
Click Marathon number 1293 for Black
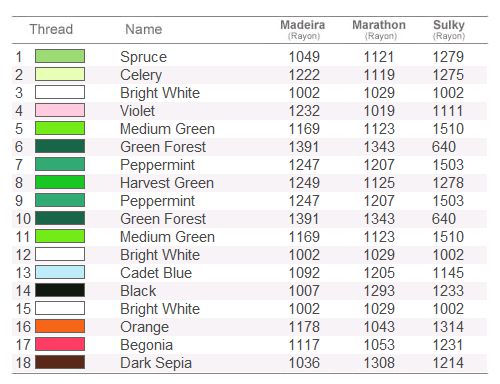click(379, 291)
